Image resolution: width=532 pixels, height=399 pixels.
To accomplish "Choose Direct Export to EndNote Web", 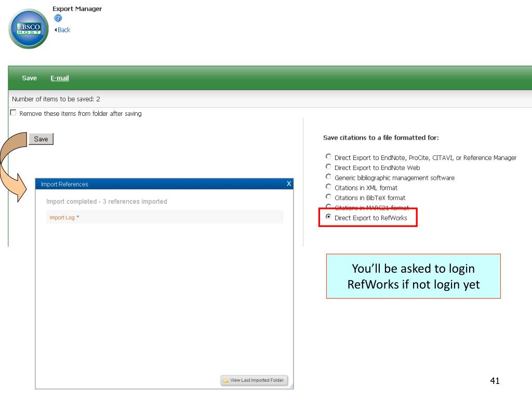I will coord(328,167).
